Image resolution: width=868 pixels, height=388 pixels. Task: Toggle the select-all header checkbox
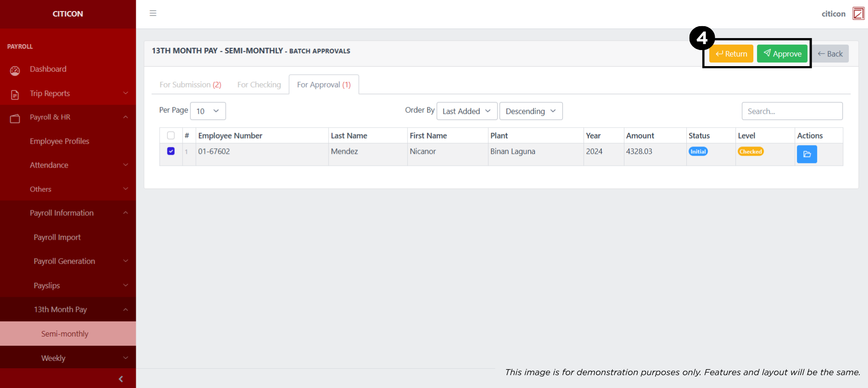click(171, 135)
